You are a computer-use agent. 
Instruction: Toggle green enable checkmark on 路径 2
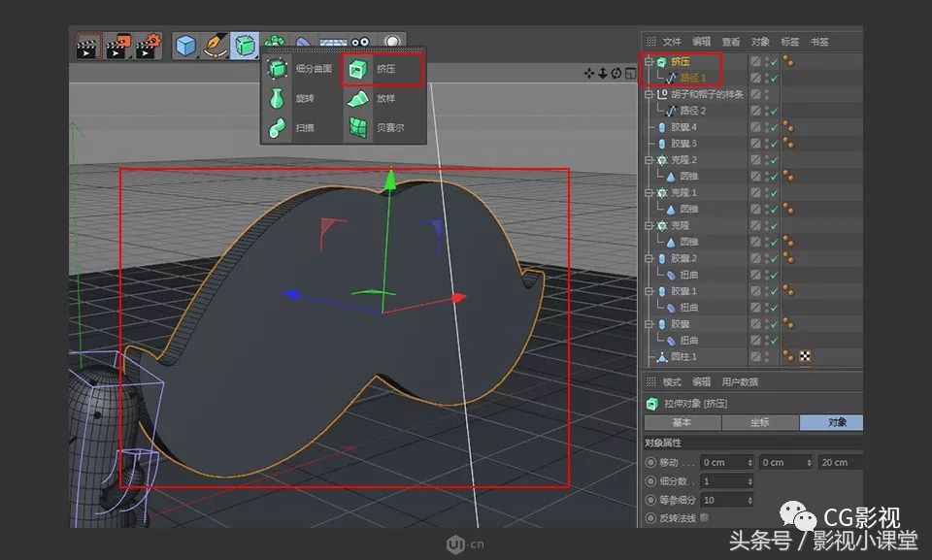click(772, 111)
